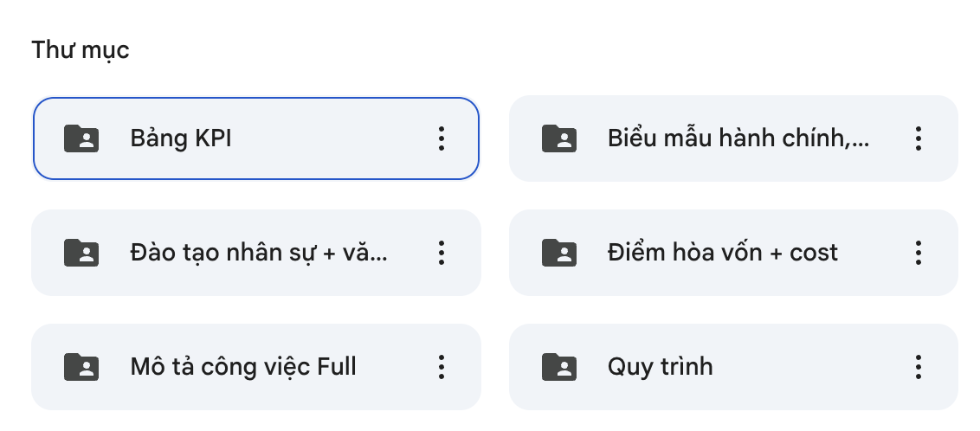Show the three-dot options for Đào tạo nhân sự
The width and height of the screenshot is (980, 431).
coord(442,253)
